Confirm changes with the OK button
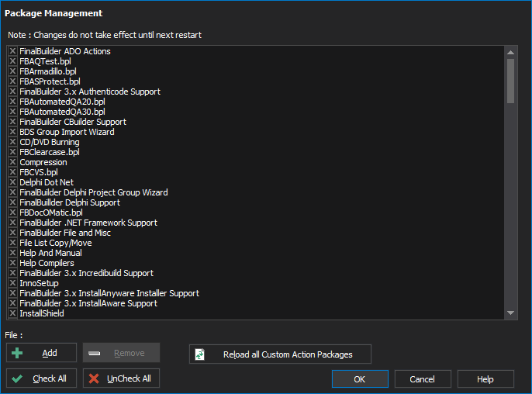Screen dimensions: 532x394 coord(360,379)
